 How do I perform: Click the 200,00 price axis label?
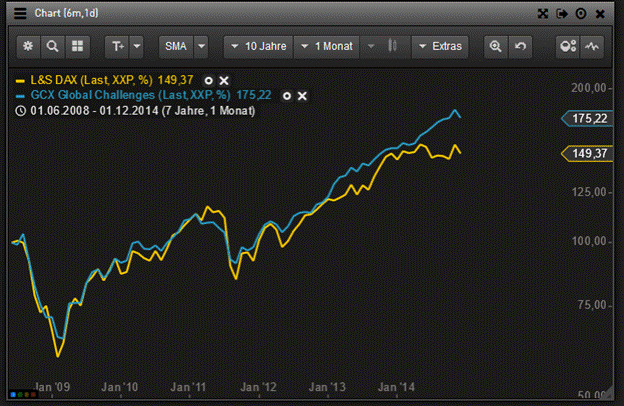(x=589, y=88)
